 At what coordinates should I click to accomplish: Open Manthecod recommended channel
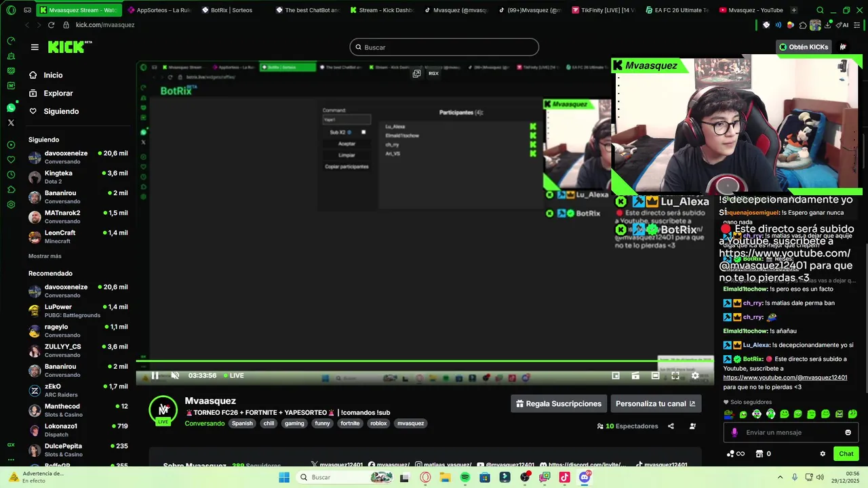[78, 410]
